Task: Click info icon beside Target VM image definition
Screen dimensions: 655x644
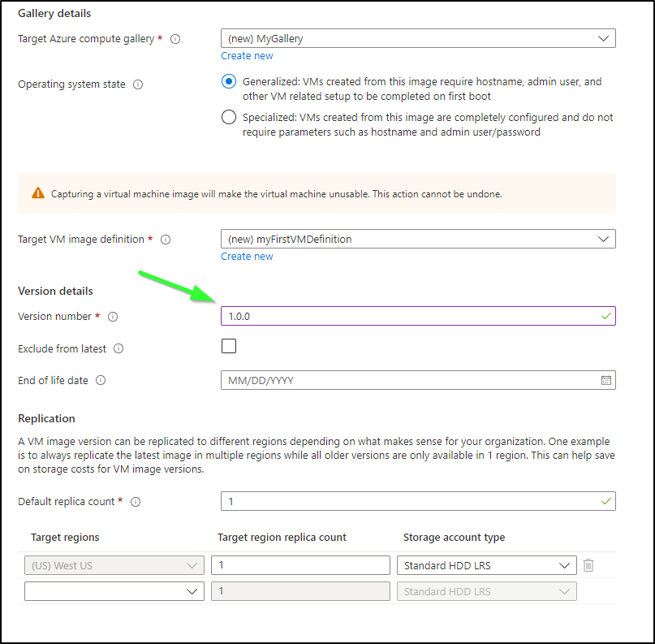Action: tap(166, 240)
